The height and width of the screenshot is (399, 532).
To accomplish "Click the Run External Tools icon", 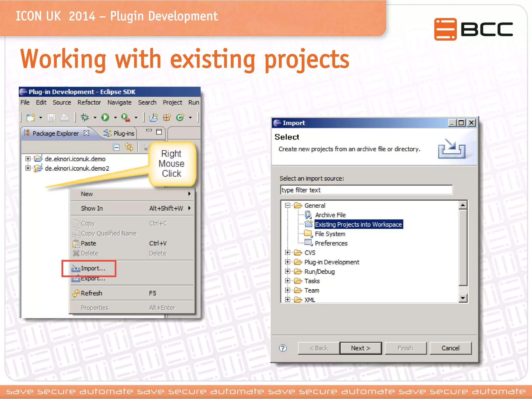I will 126,118.
